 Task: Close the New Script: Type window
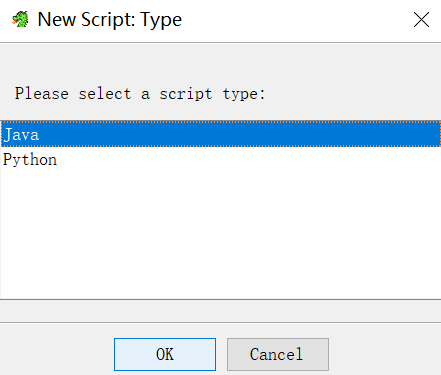point(421,20)
